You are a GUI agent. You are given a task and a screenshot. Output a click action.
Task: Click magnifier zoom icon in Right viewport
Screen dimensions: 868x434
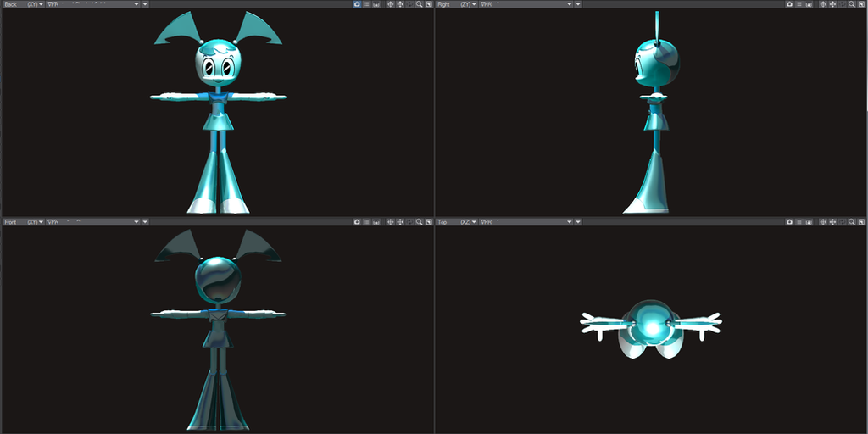851,4
